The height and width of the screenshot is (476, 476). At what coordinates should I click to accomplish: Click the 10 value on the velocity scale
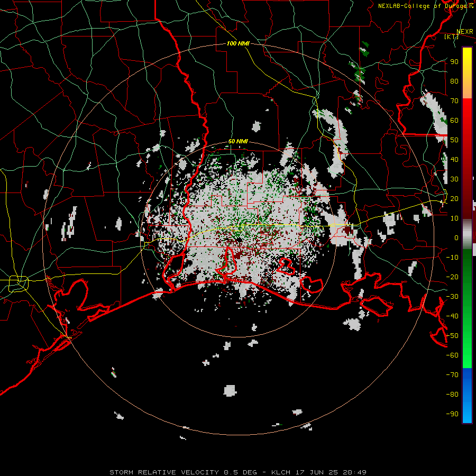[x=454, y=218]
